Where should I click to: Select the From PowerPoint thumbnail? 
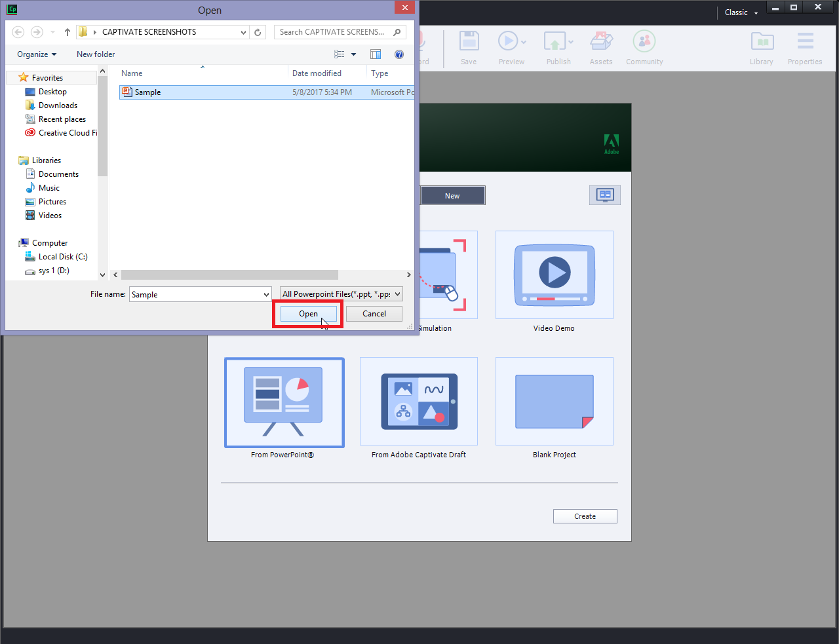pyautogui.click(x=284, y=402)
